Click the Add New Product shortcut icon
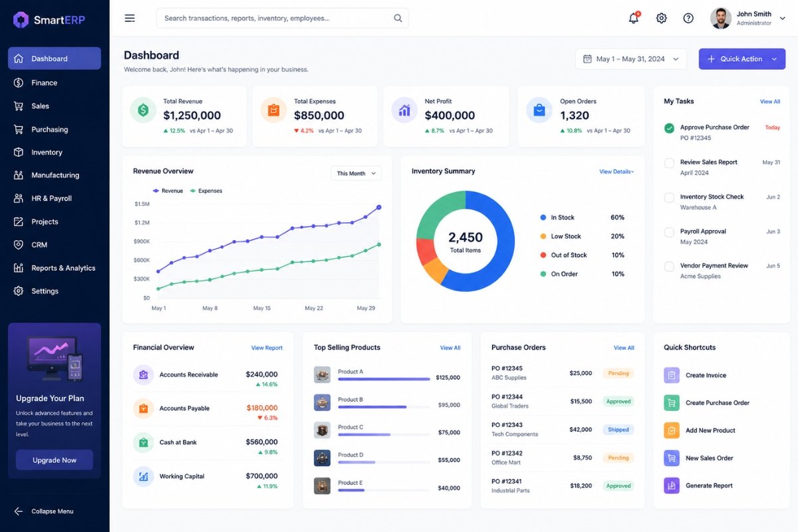 [x=672, y=430]
